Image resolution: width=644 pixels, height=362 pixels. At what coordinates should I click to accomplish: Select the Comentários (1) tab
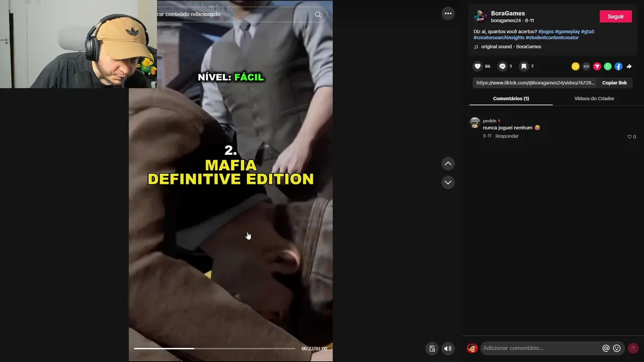pos(511,99)
